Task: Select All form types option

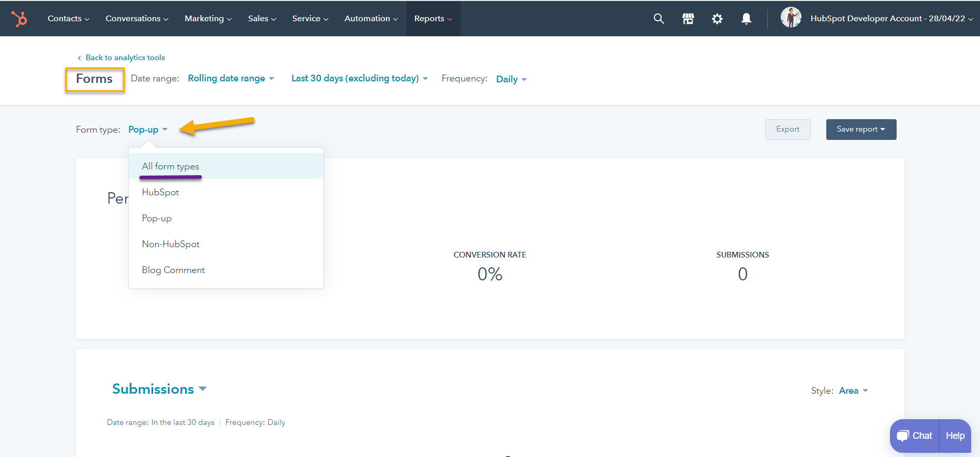Action: 226,166
